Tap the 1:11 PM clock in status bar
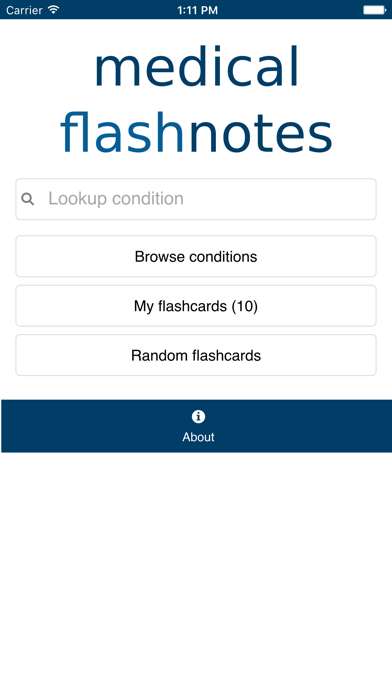Image resolution: width=392 pixels, height=696 pixels. (197, 10)
